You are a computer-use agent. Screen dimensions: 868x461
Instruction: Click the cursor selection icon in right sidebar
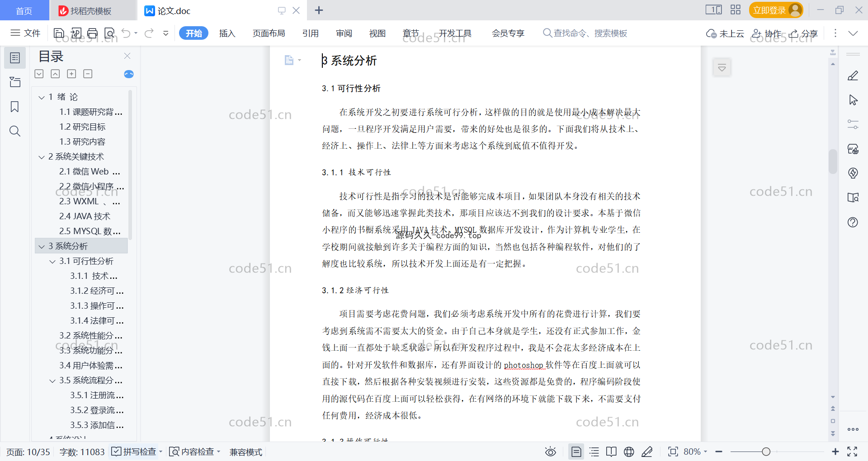click(x=853, y=100)
